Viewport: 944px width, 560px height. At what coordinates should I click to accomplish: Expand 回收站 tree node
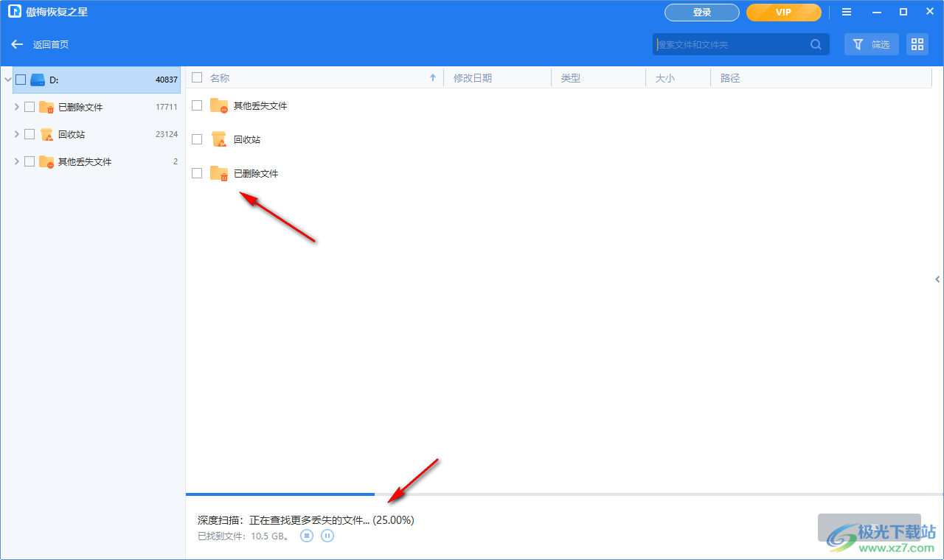[17, 134]
